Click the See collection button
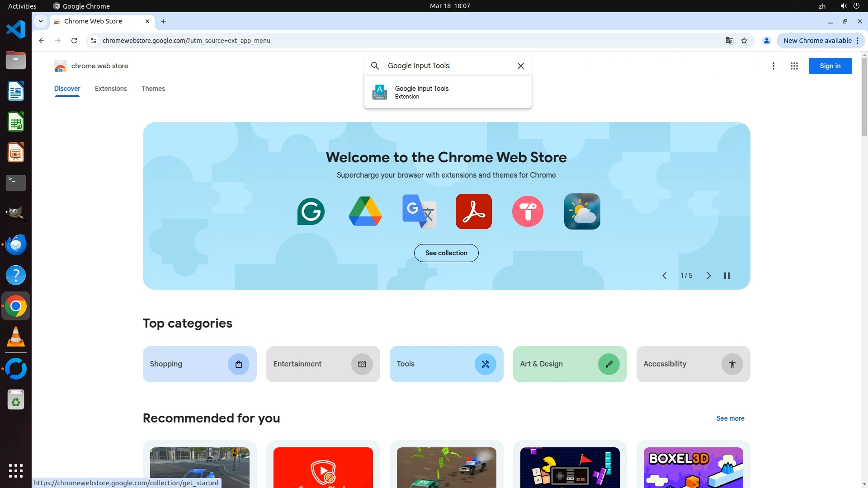Screen dimensions: 868x488 click(x=446, y=253)
